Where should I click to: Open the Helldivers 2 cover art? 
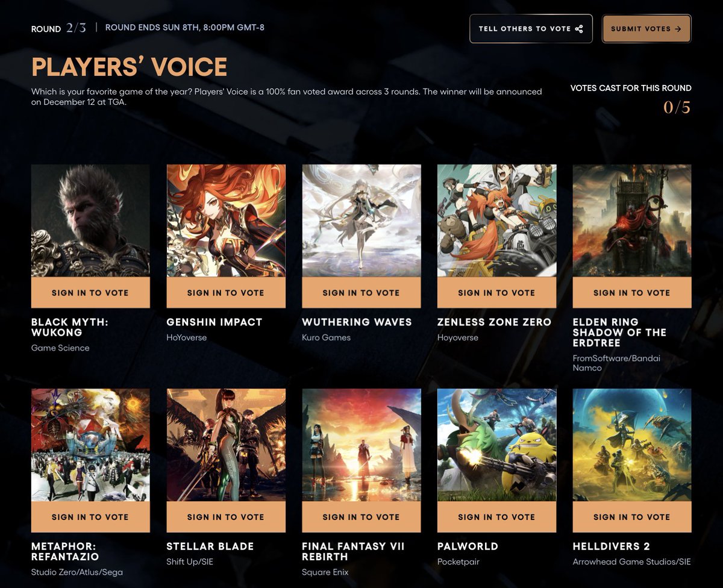click(x=632, y=445)
